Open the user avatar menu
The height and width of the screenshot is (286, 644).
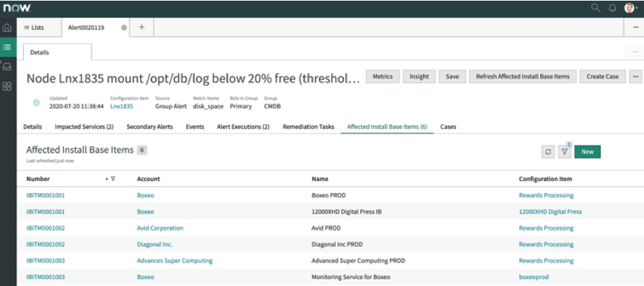[631, 9]
